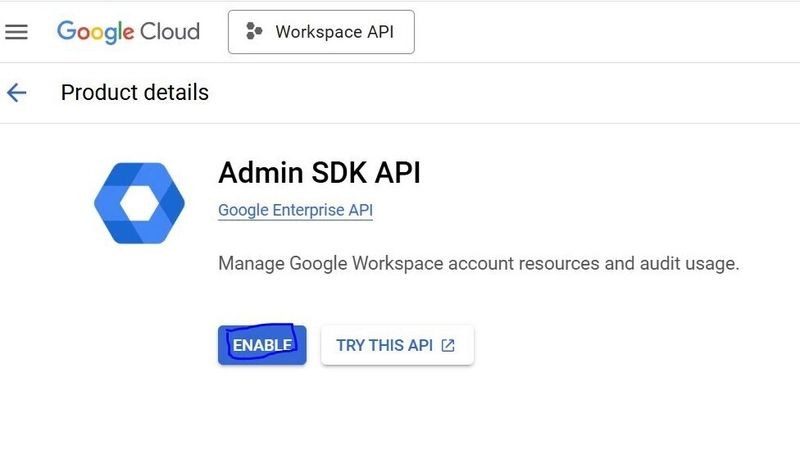The width and height of the screenshot is (800, 450).
Task: Click the Google Cloud logo
Action: click(x=128, y=32)
